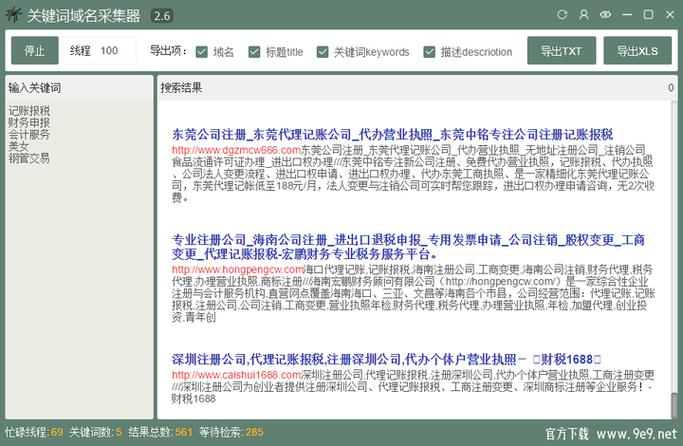Image resolution: width=683 pixels, height=446 pixels.
Task: Select keyword 美女 in the list
Action: [18, 146]
